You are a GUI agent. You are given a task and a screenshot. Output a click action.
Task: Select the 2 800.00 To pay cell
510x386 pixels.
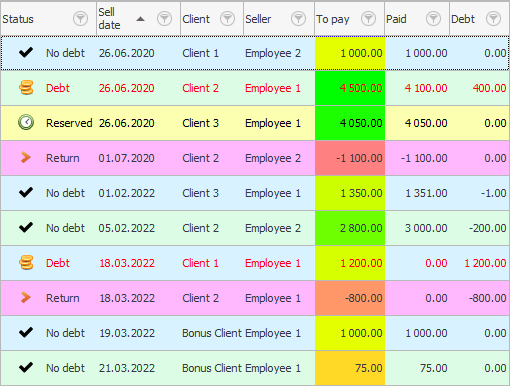pos(350,228)
